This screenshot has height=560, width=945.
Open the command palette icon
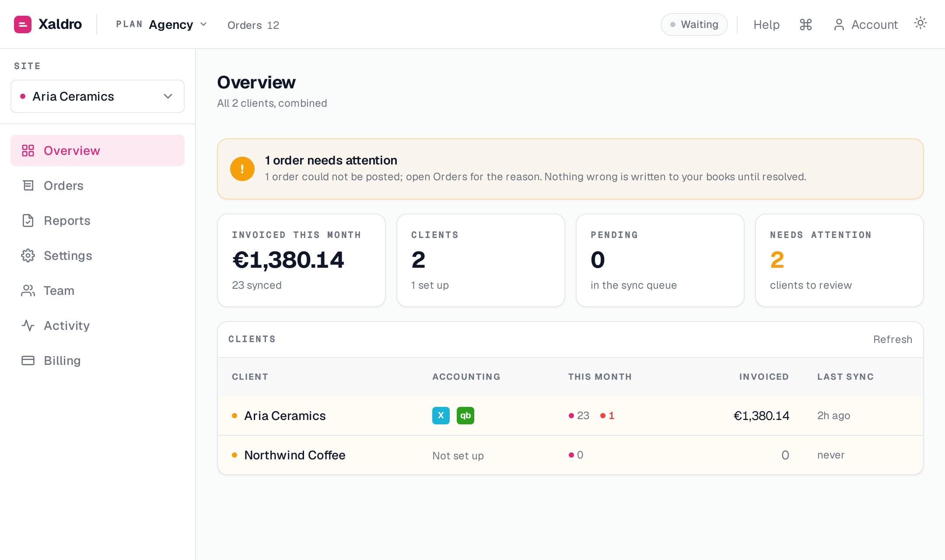pos(806,24)
